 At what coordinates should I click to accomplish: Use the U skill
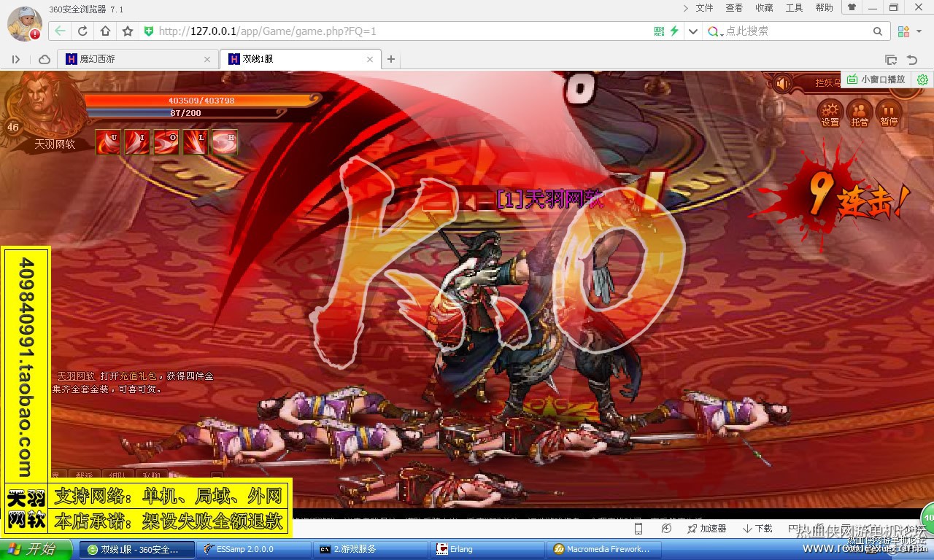pos(108,141)
